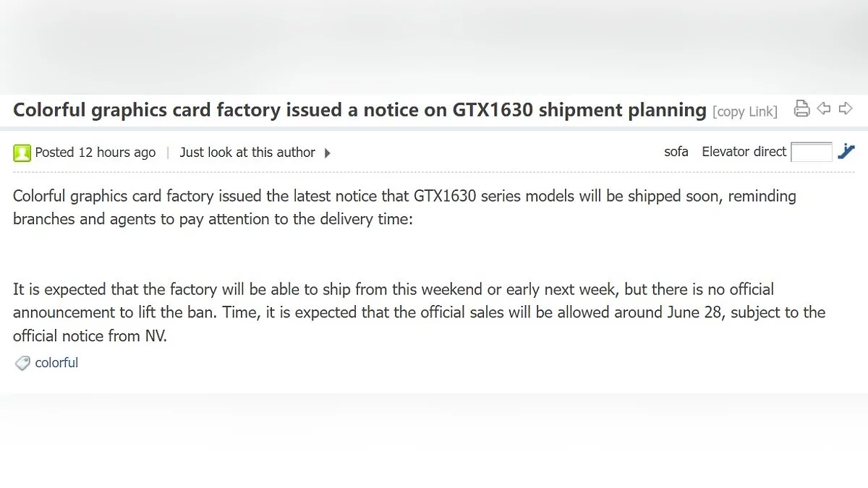Image resolution: width=868 pixels, height=488 pixels.
Task: Go to next thread with right arrow icon
Action: pyautogui.click(x=846, y=109)
